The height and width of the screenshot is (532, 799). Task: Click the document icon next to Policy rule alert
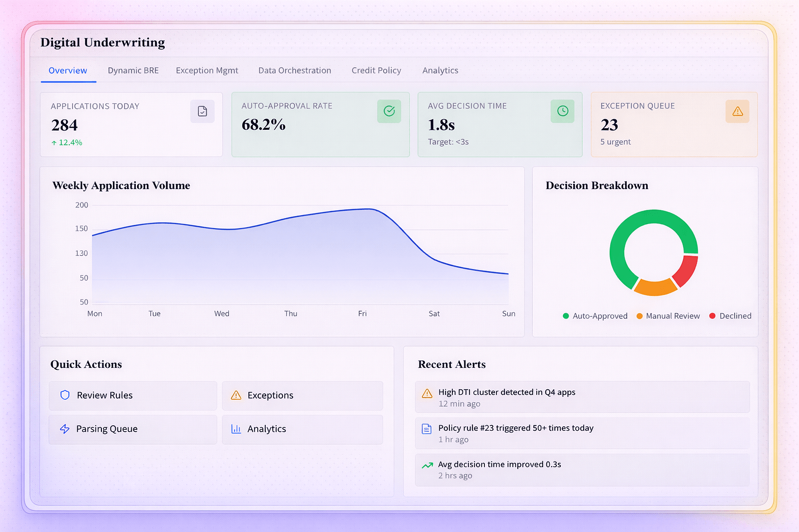click(427, 429)
